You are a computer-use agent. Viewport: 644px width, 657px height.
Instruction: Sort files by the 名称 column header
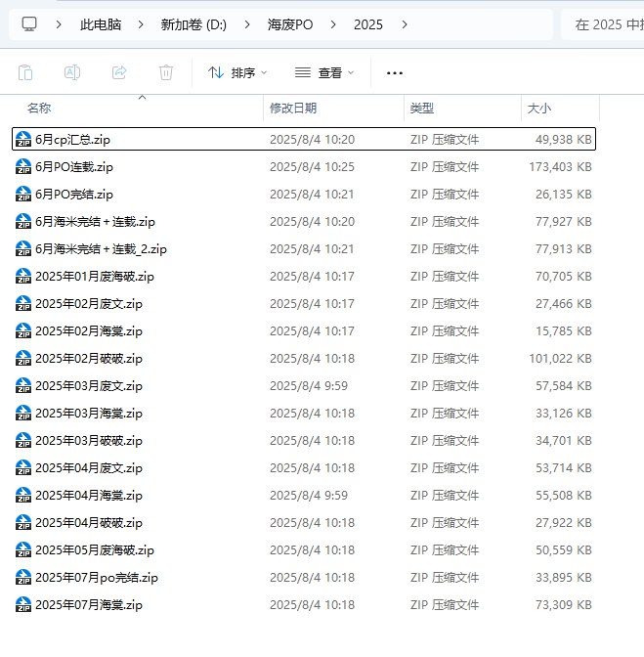coord(39,109)
